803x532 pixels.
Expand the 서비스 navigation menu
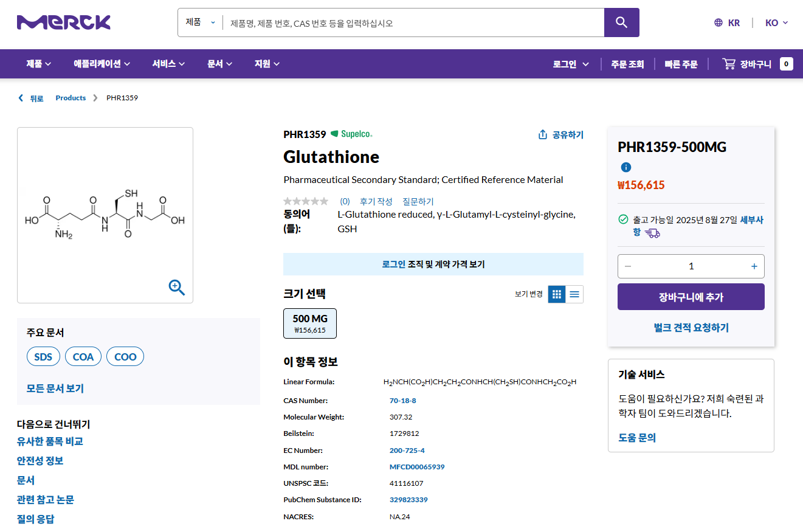(168, 64)
